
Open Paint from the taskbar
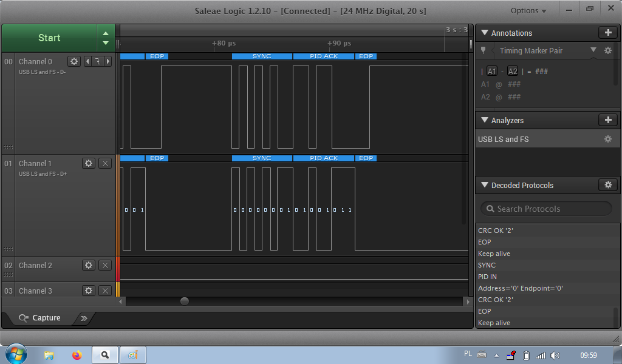[x=133, y=355]
